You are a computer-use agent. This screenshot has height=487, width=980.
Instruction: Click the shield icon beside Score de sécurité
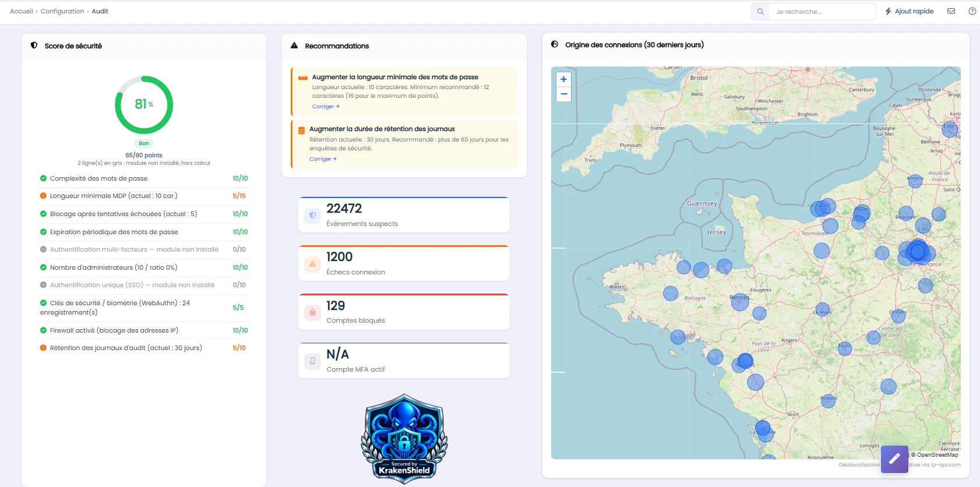34,45
